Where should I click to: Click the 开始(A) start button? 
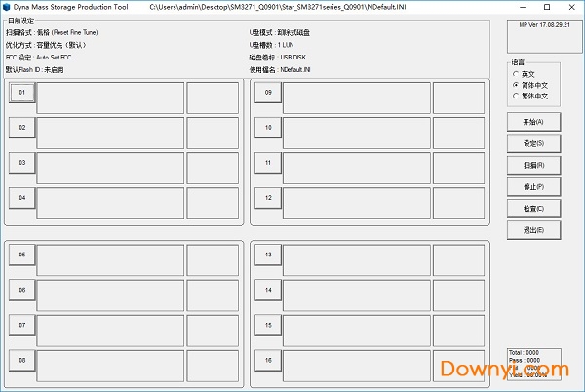[x=533, y=122]
